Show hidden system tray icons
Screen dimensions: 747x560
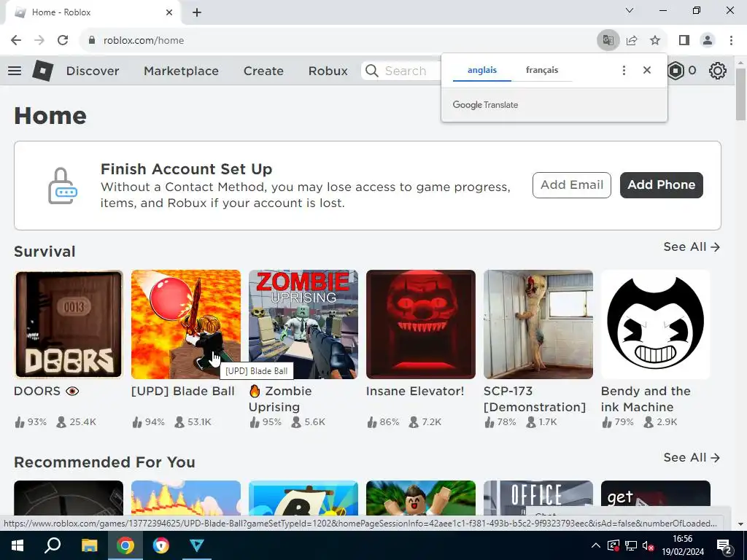click(595, 545)
